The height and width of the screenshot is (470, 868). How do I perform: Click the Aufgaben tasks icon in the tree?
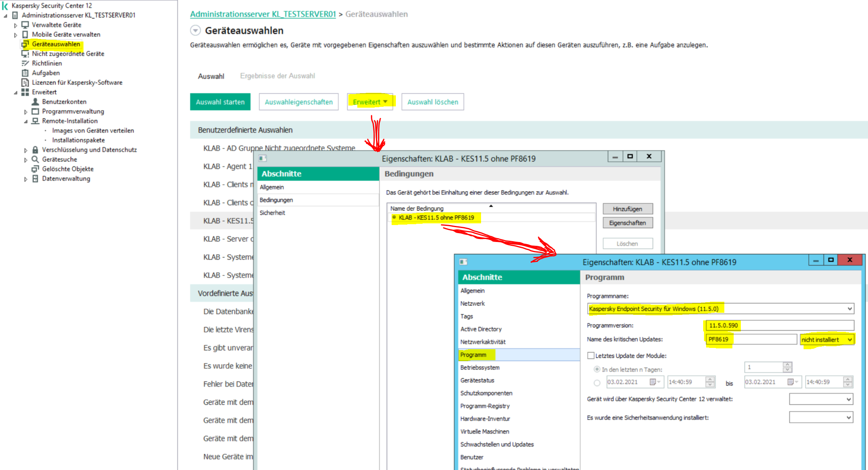(x=25, y=73)
